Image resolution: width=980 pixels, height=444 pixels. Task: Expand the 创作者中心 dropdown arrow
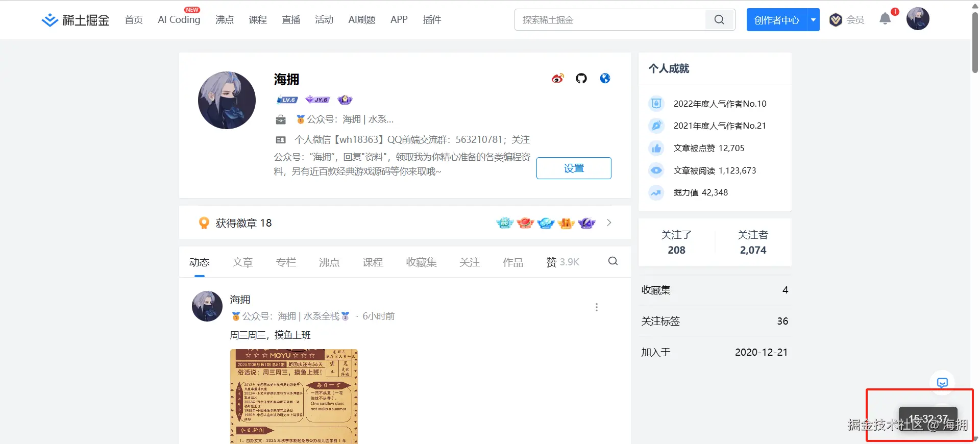point(813,20)
